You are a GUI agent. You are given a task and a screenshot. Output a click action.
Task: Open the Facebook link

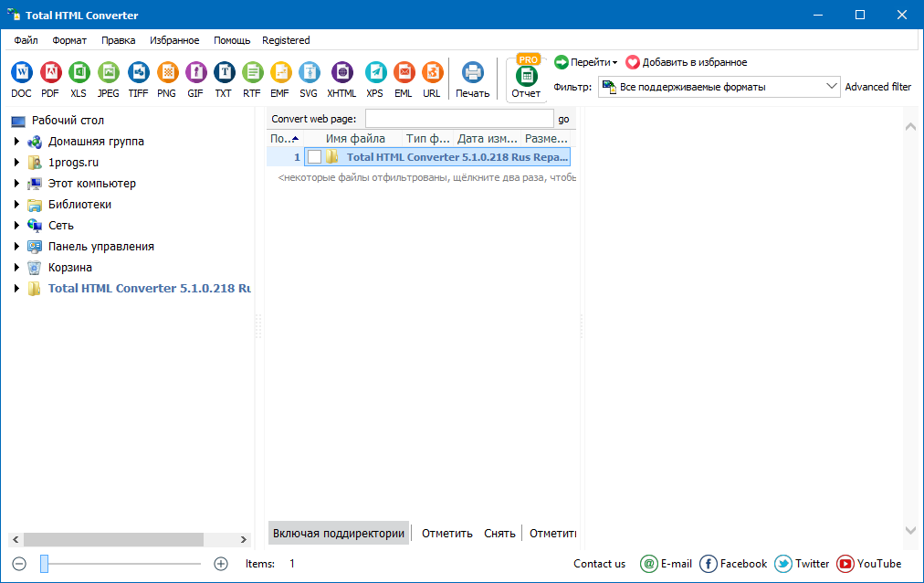pos(733,564)
